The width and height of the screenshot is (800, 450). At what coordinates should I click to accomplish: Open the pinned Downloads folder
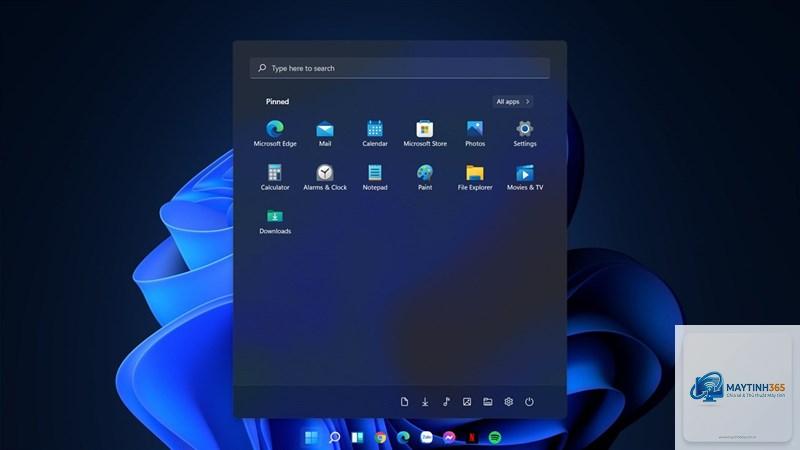275,221
